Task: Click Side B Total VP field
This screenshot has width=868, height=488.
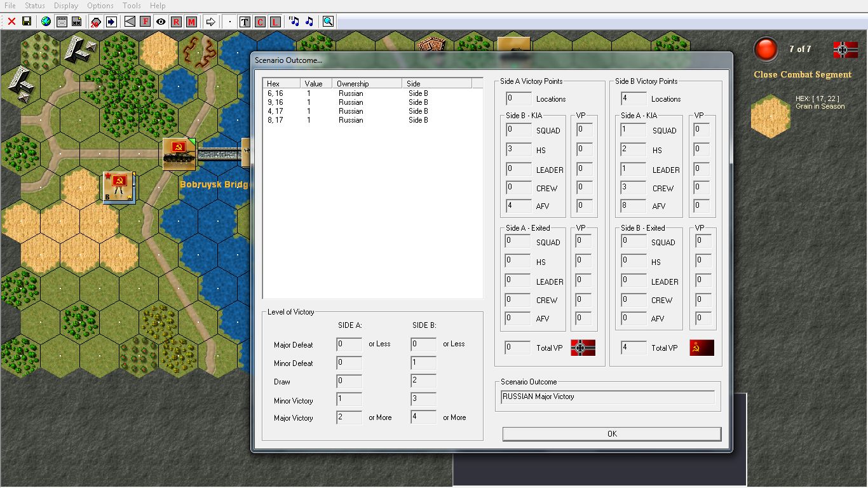Action: point(634,348)
